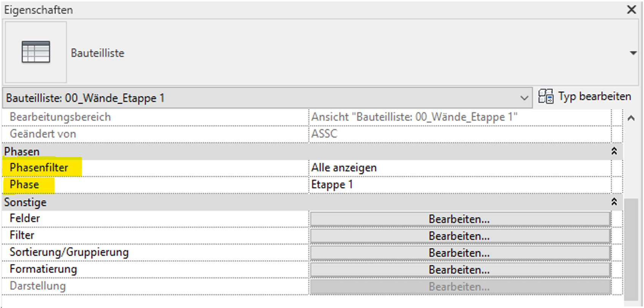
Task: Click the Bauteilliste preview icon in Eigenschaften
Action: coord(35,52)
